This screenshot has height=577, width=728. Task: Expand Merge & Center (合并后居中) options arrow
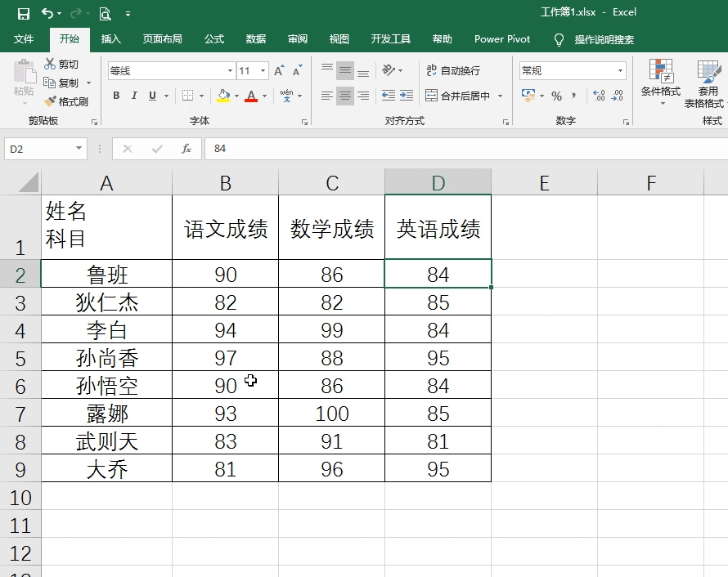point(500,96)
